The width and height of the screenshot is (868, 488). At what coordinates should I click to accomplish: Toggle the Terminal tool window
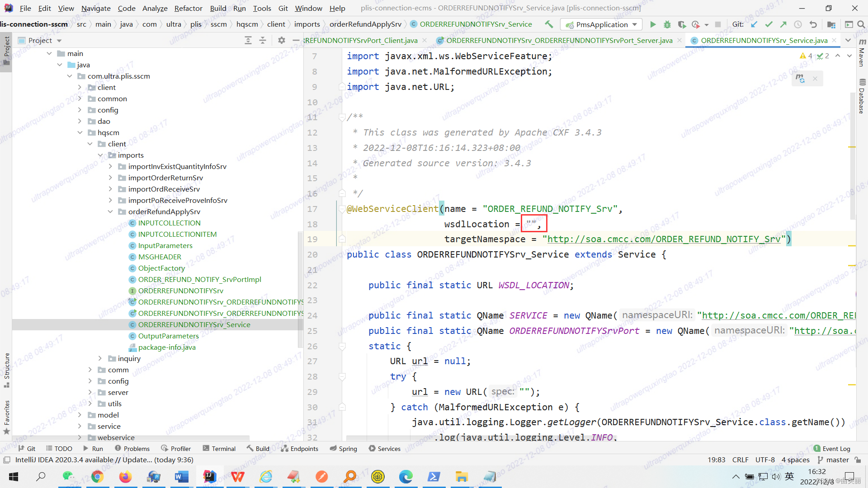click(x=219, y=448)
